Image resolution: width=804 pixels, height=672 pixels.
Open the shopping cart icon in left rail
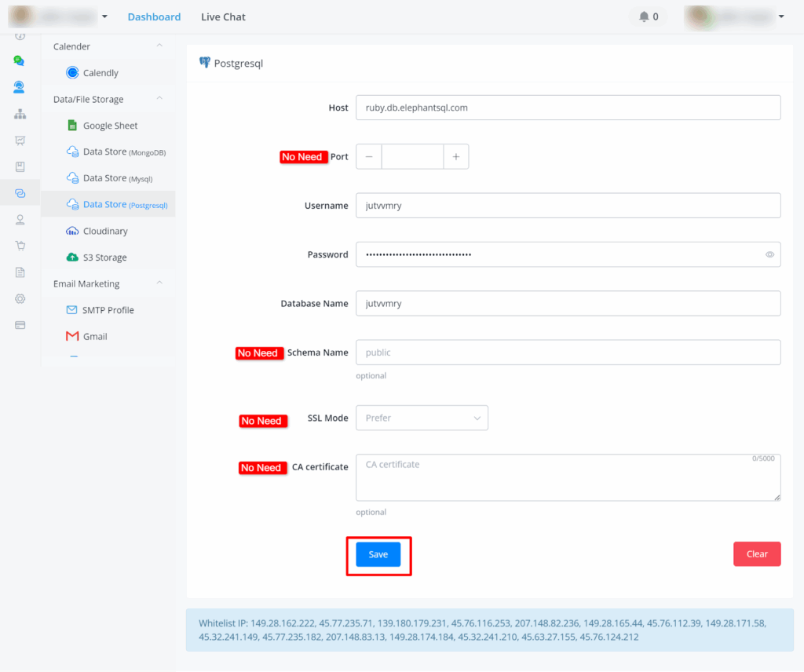[20, 246]
